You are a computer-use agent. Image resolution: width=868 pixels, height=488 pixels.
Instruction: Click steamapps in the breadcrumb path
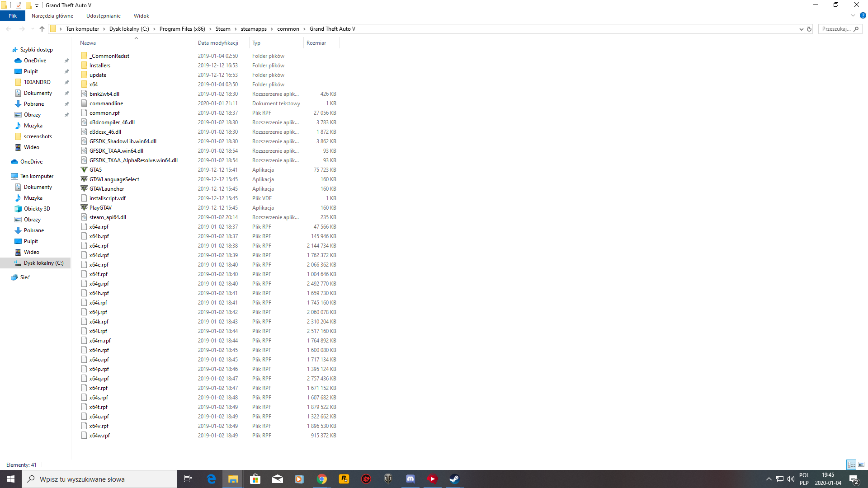[x=254, y=29]
